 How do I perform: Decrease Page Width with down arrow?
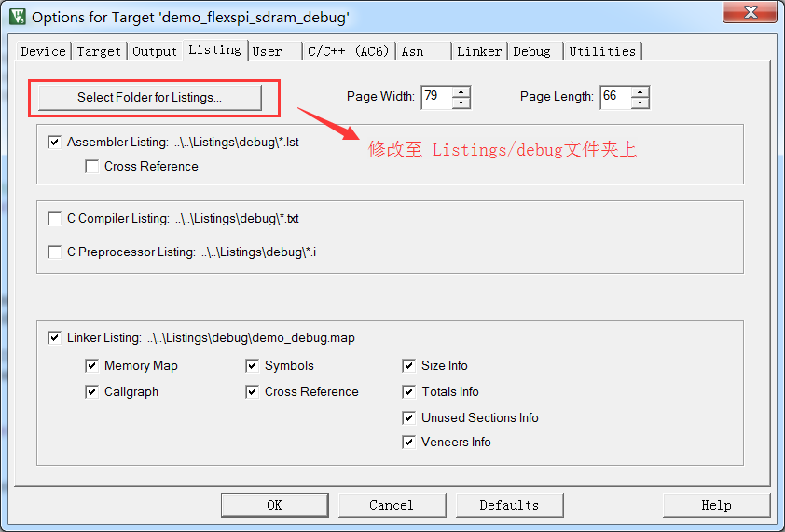(461, 102)
